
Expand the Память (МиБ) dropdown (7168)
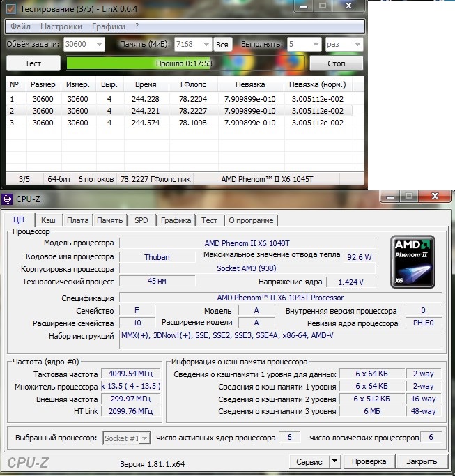pos(206,45)
